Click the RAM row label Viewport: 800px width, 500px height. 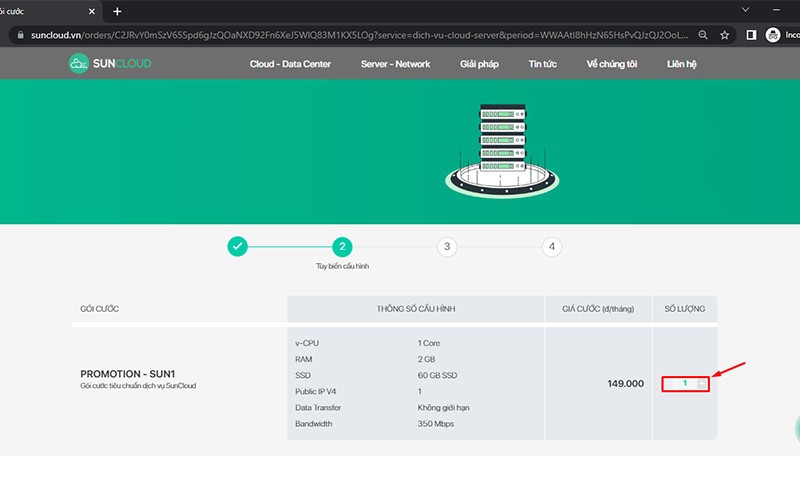pyautogui.click(x=304, y=359)
